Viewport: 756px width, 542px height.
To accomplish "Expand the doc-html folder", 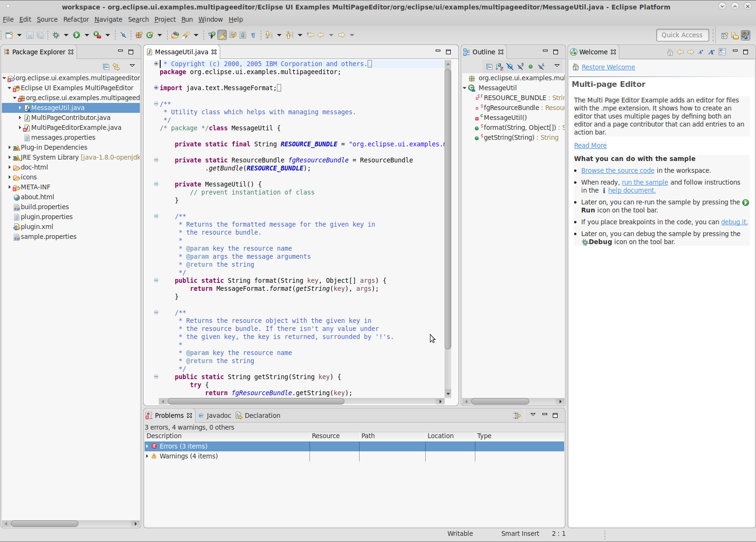I will pos(9,167).
